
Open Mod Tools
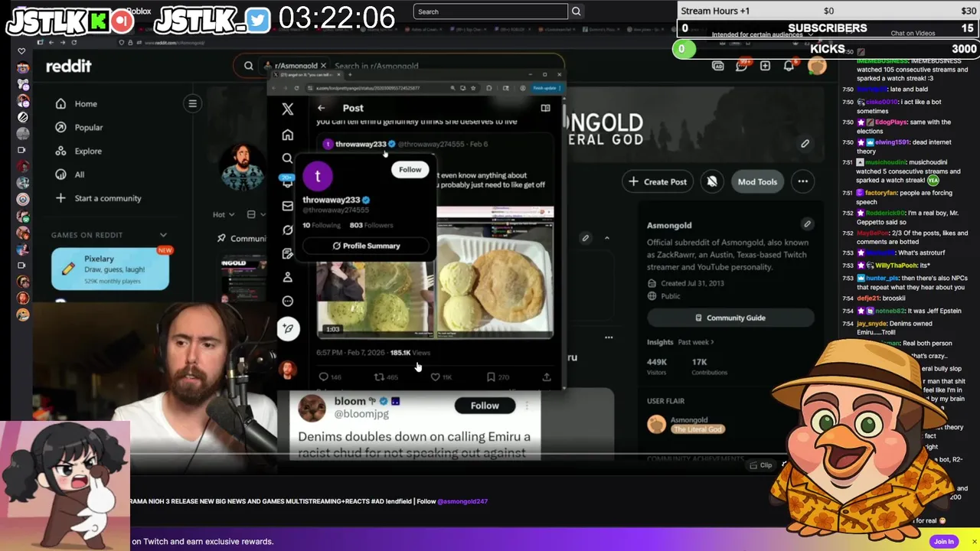coord(757,181)
